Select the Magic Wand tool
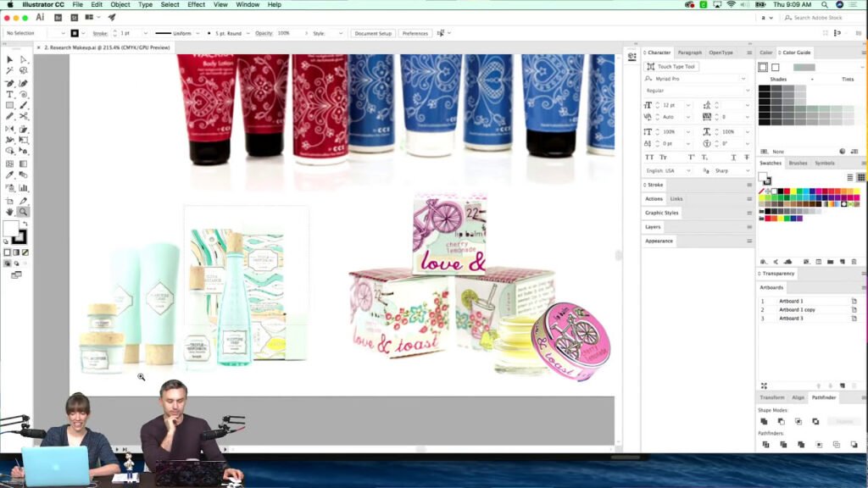The width and height of the screenshot is (868, 488). [x=9, y=71]
